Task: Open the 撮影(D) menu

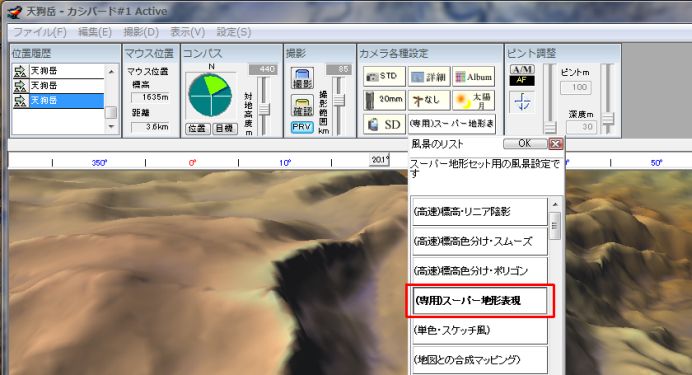Action: click(x=141, y=32)
